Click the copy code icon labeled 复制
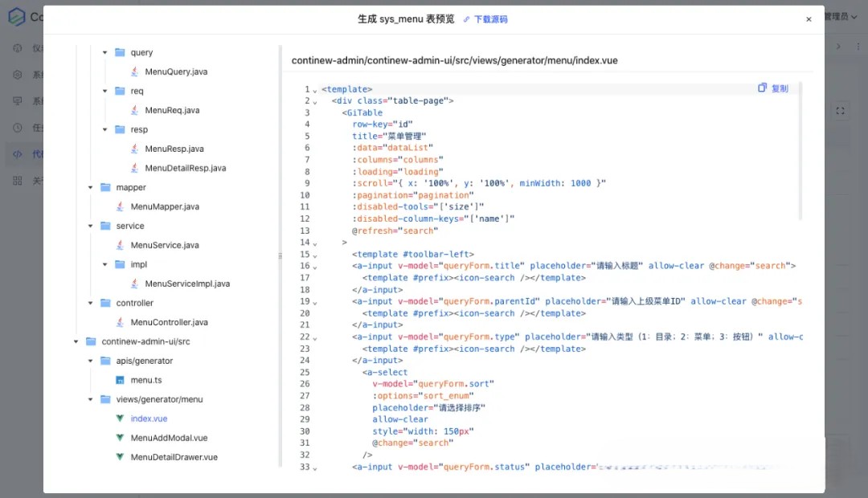The width and height of the screenshot is (868, 498). tap(772, 88)
